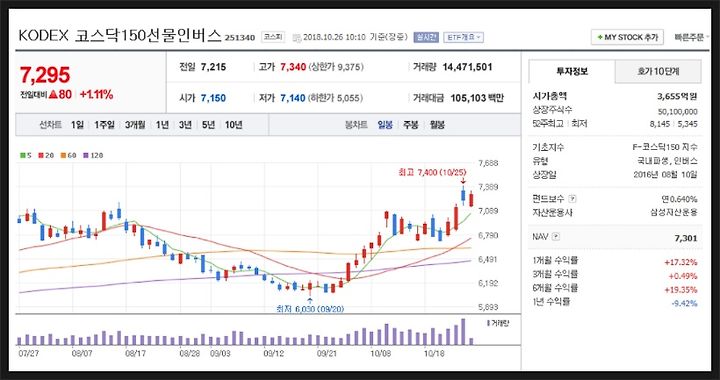Click the current price 7,295
Screen dimensions: 720x380
(45, 75)
